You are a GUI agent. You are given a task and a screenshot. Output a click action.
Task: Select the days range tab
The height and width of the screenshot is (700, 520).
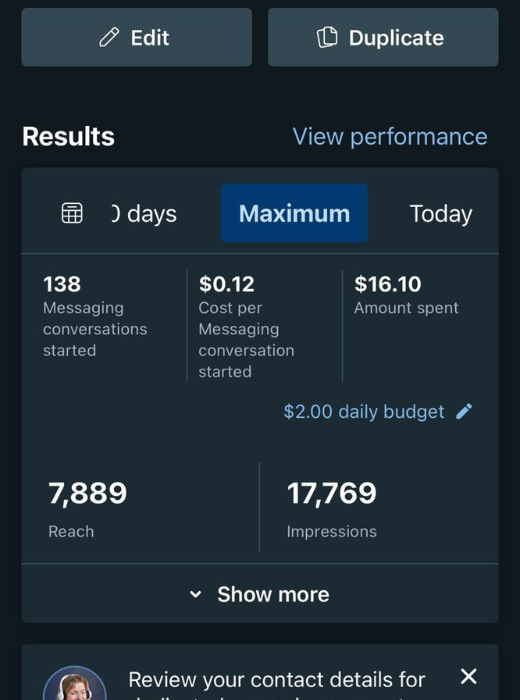(144, 214)
